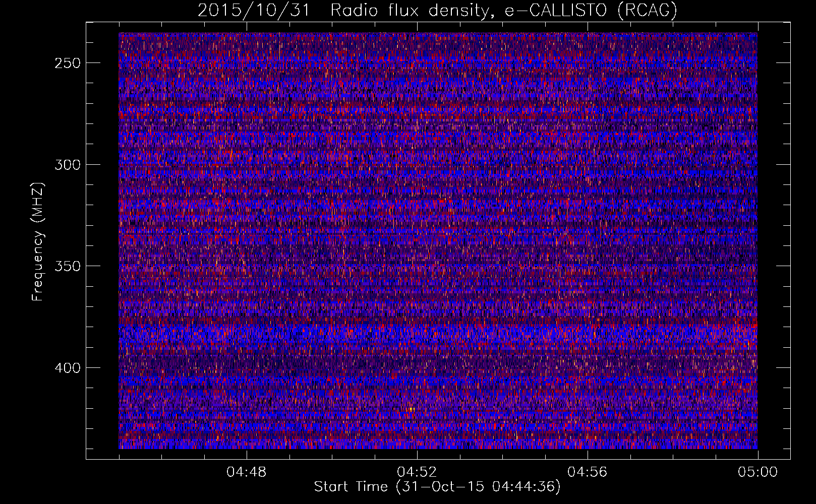Click the 04:52 time tick label

click(417, 472)
